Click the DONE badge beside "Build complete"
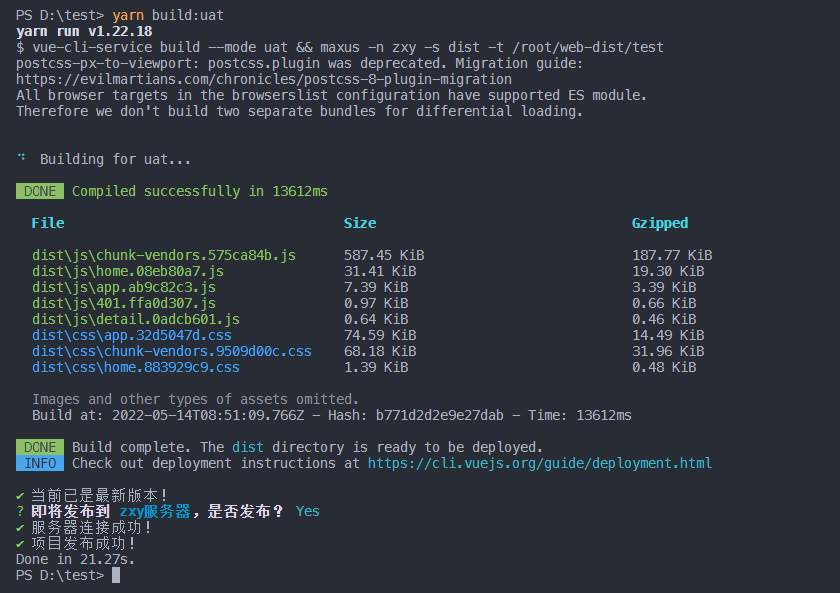This screenshot has width=840, height=593. coord(40,447)
